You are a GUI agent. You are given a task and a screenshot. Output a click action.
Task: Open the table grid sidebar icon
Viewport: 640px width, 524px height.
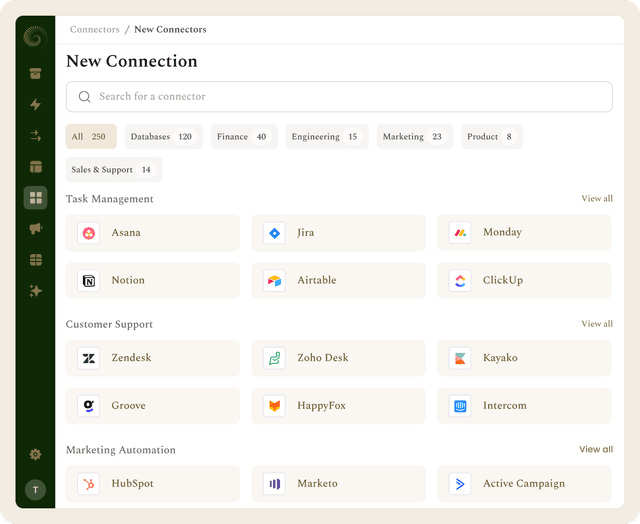pos(36,260)
